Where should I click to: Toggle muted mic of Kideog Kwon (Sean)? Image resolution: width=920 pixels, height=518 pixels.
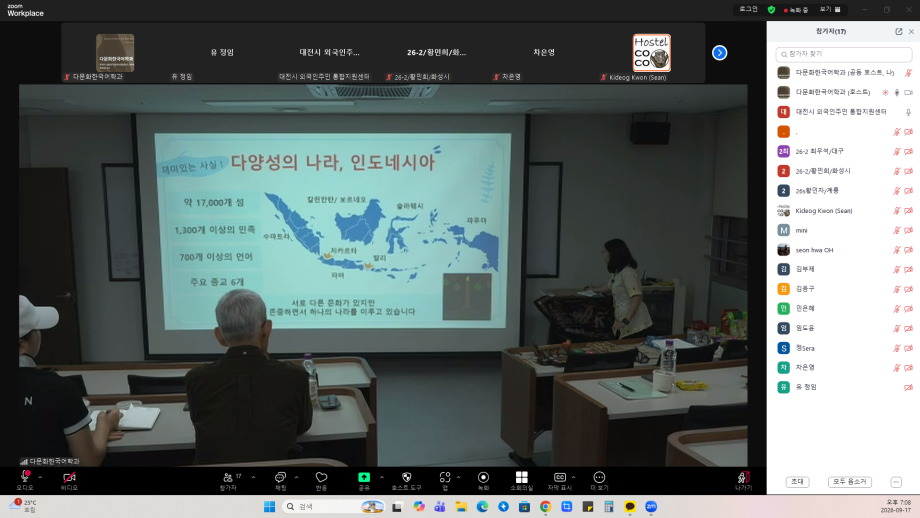pyautogui.click(x=897, y=211)
